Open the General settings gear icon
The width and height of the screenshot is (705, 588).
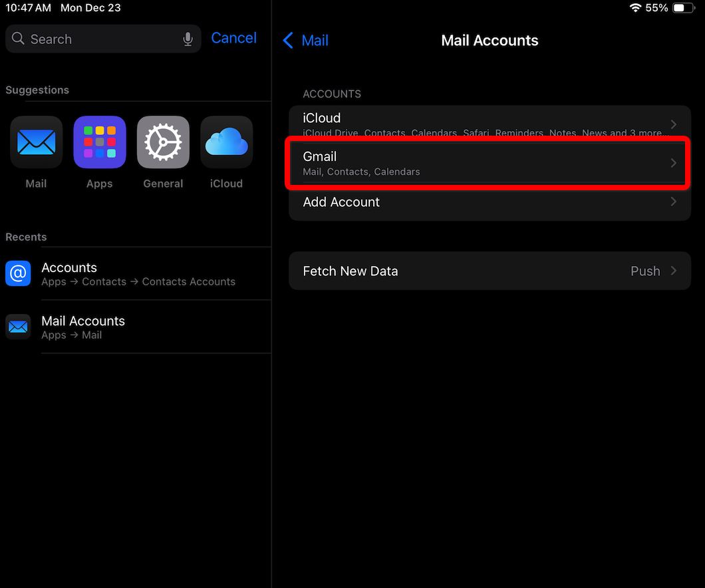point(163,142)
